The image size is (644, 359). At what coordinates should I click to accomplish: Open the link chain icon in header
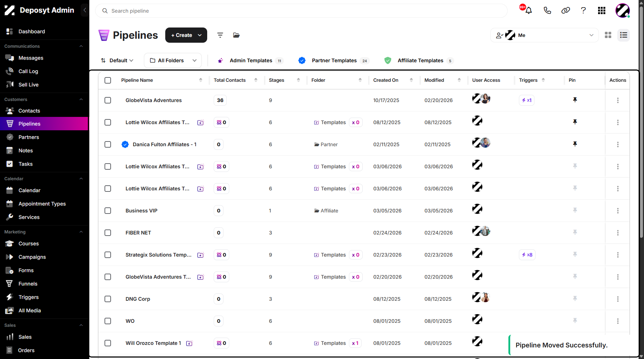566,10
